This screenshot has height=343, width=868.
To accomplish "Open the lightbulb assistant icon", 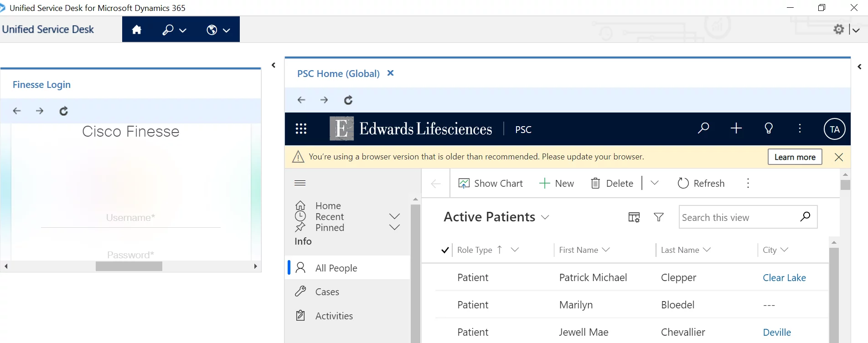I will [x=769, y=128].
